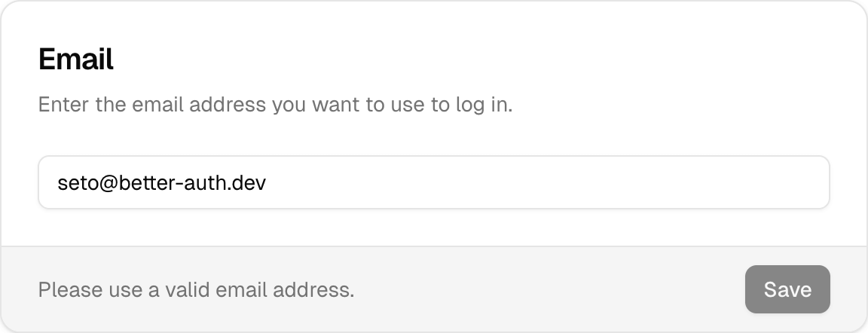This screenshot has width=868, height=333.
Task: Click inside the field containing seto@better-auth.dev
Action: 433,182
